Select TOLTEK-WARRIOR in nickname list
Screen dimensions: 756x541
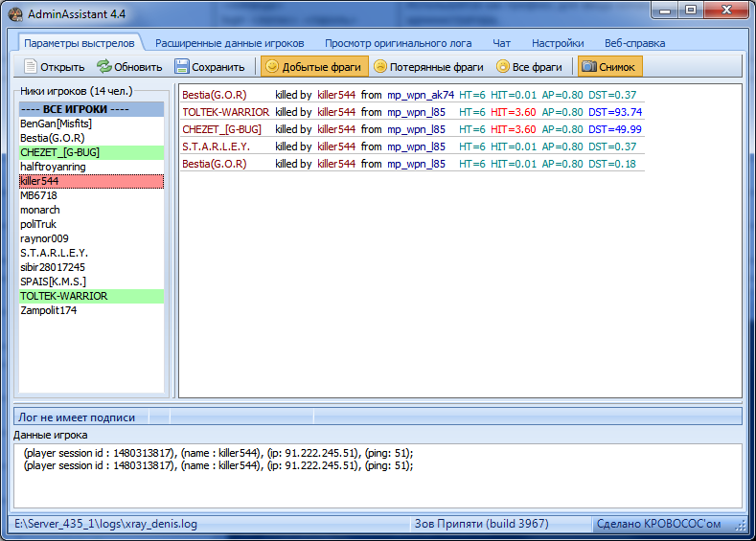[91, 296]
